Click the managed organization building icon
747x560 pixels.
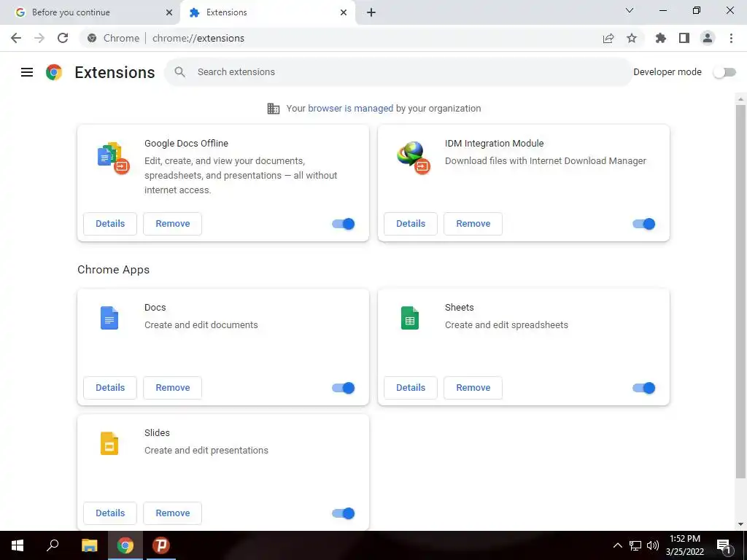point(274,109)
